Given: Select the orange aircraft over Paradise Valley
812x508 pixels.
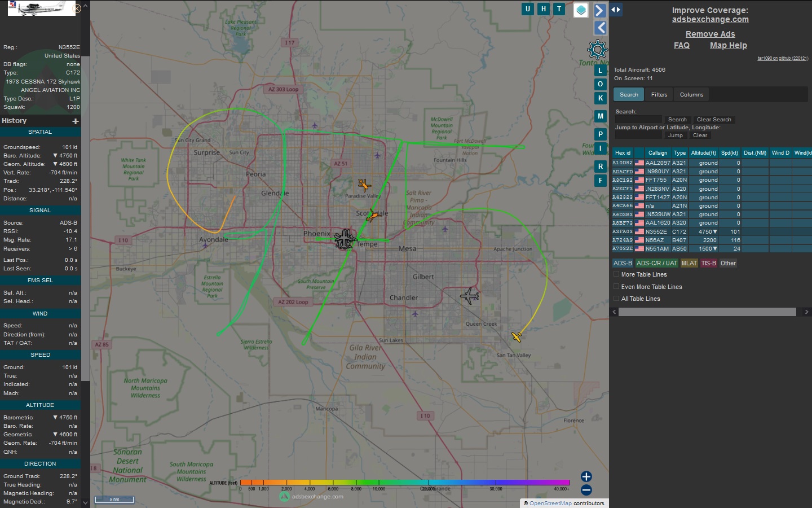Looking at the screenshot, I should tap(364, 185).
